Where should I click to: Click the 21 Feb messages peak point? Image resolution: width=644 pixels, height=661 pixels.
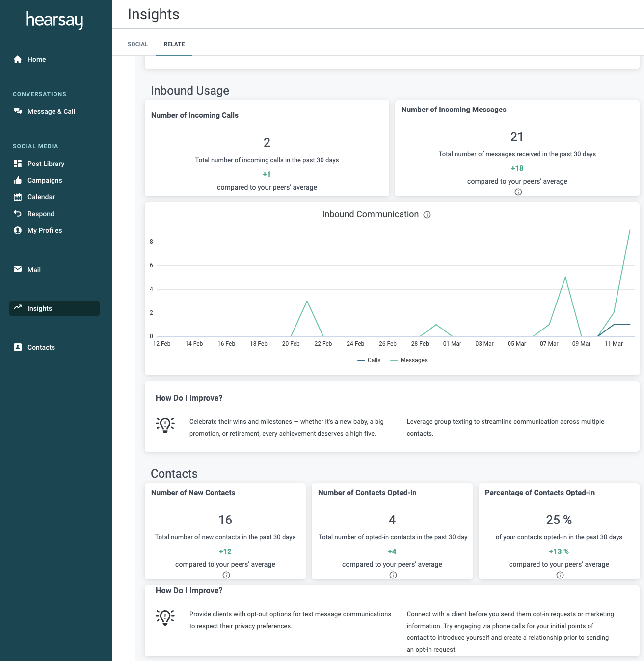click(x=307, y=301)
